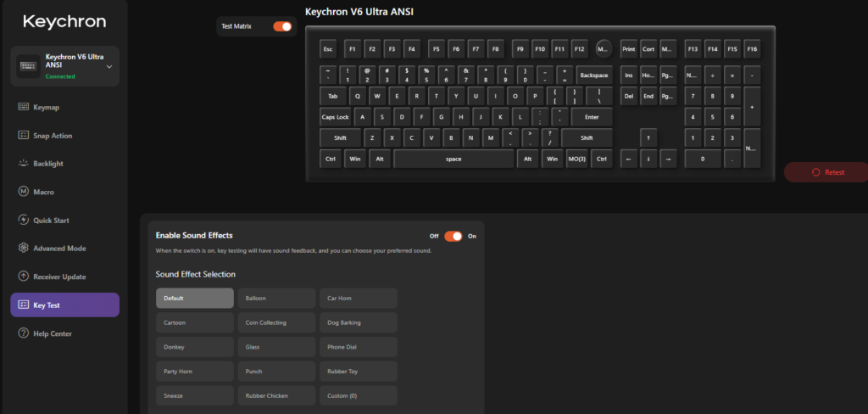Click the Caps Lock key
Screen dimensions: 868x414
(x=335, y=117)
